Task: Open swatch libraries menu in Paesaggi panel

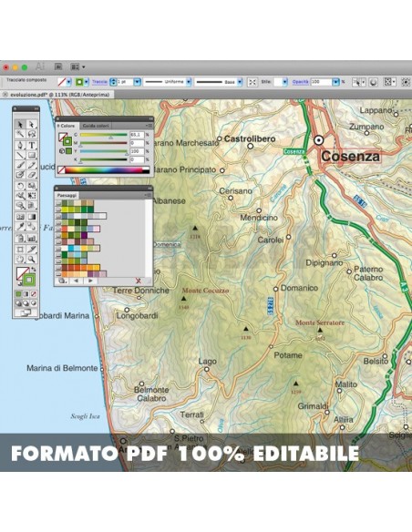Action: (61, 281)
